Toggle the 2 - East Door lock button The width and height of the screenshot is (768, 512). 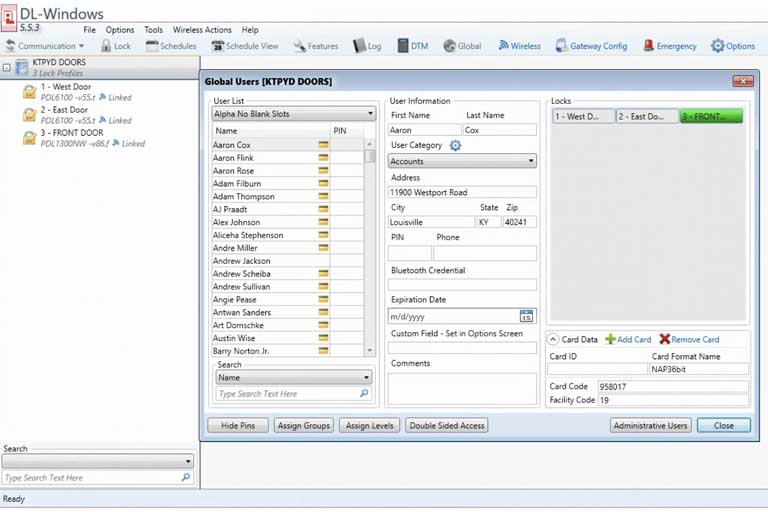click(646, 117)
